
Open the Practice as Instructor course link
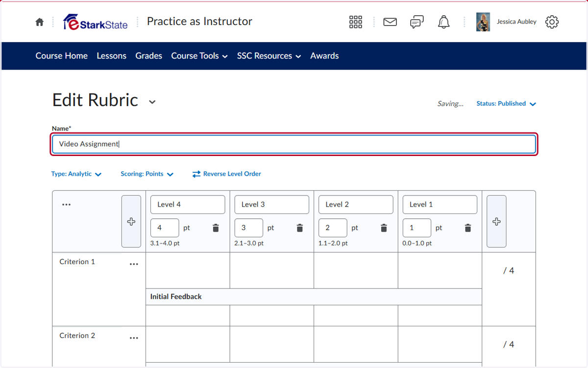199,22
